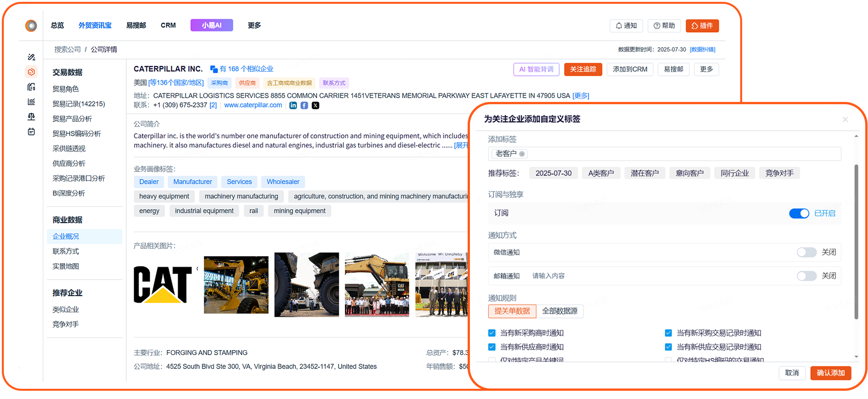Switch to the 全部数据源 tab

(x=560, y=311)
